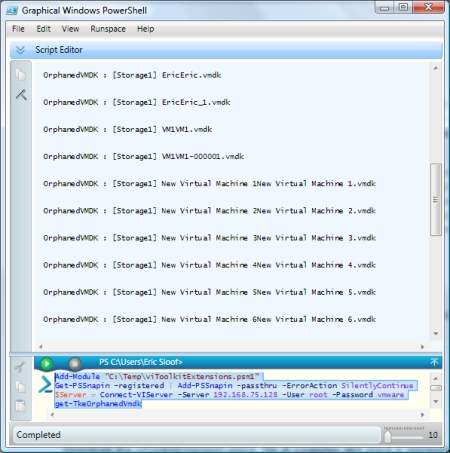Click the cut scissors icon beside command pane
450x453 pixels.
[20, 367]
